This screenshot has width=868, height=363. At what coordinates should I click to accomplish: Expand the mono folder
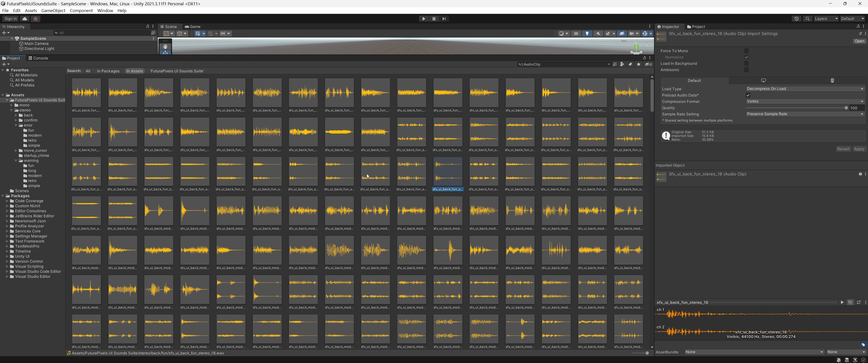pos(12,105)
